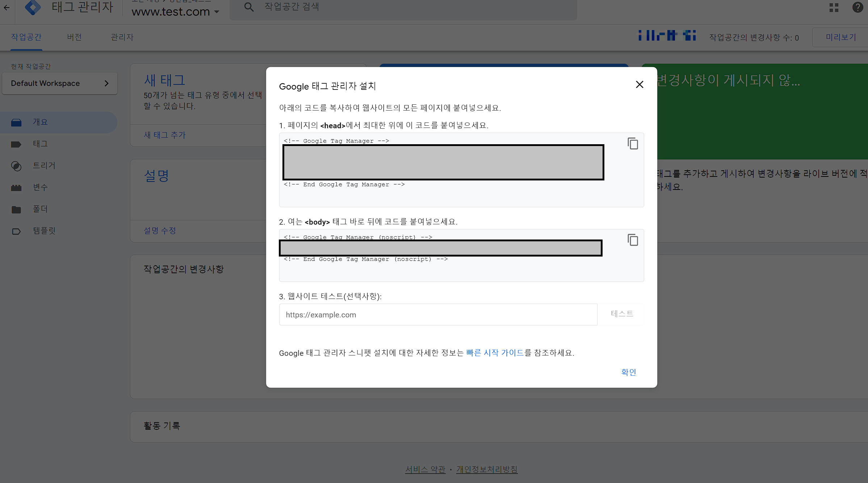Copy the head code snippet
The image size is (868, 483).
(x=633, y=144)
